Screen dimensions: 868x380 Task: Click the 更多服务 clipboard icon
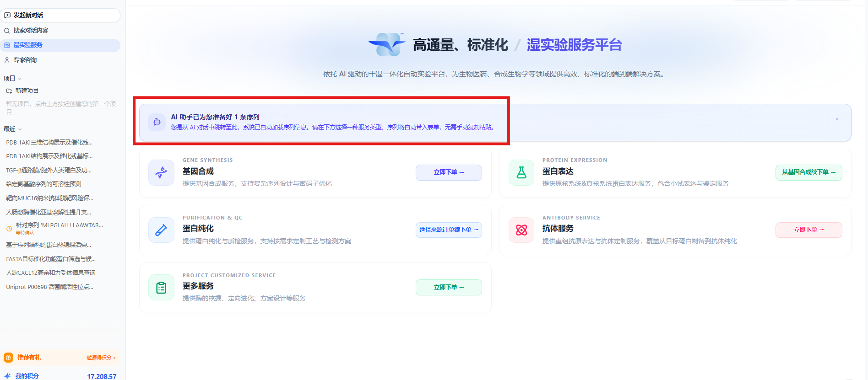161,288
